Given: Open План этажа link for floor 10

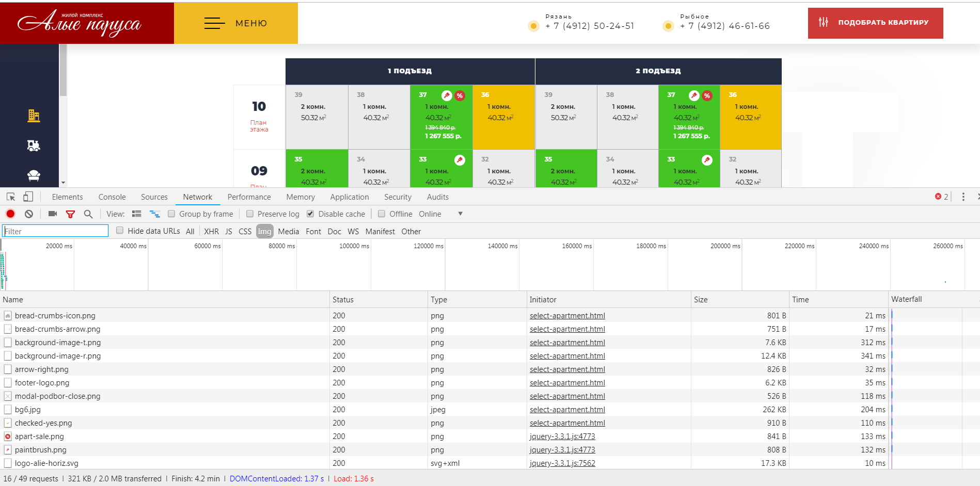Looking at the screenshot, I should pyautogui.click(x=259, y=126).
